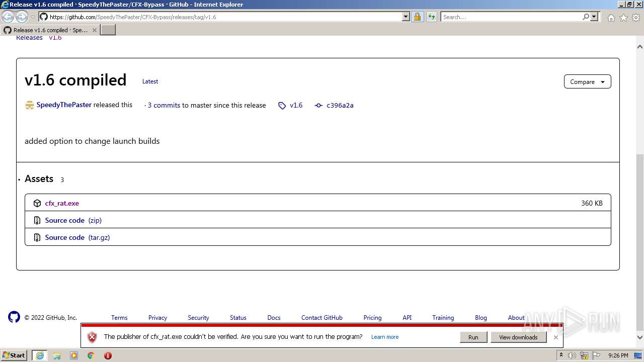
Task: Open Google Chrome taskbar icon
Action: (91, 355)
